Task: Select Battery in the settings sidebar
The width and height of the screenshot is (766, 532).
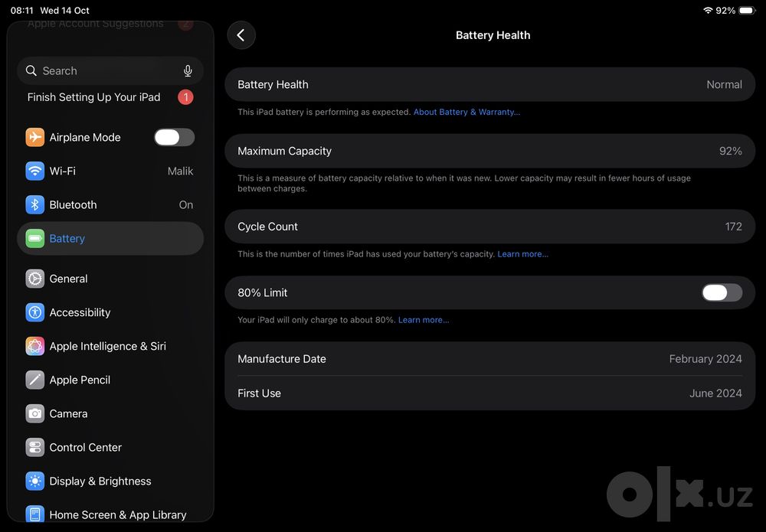Action: 110,238
